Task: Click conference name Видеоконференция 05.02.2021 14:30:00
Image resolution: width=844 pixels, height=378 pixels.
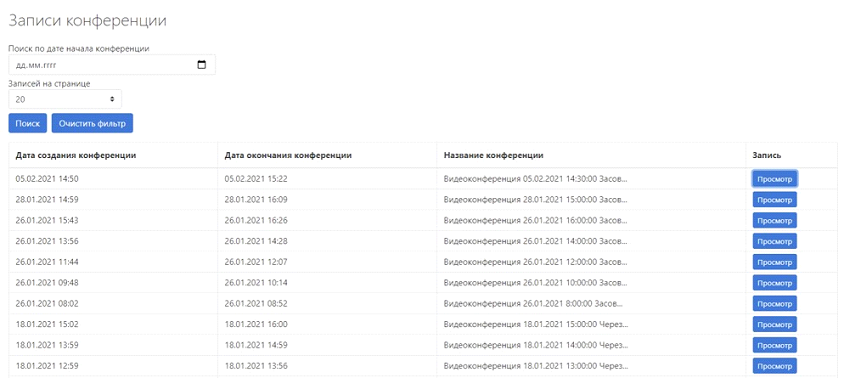Action: [x=536, y=179]
